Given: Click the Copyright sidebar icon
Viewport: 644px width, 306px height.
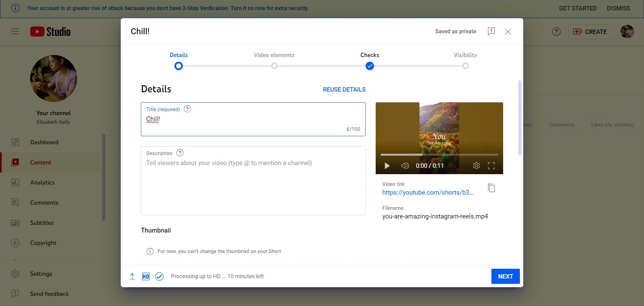Looking at the screenshot, I should coord(15,243).
